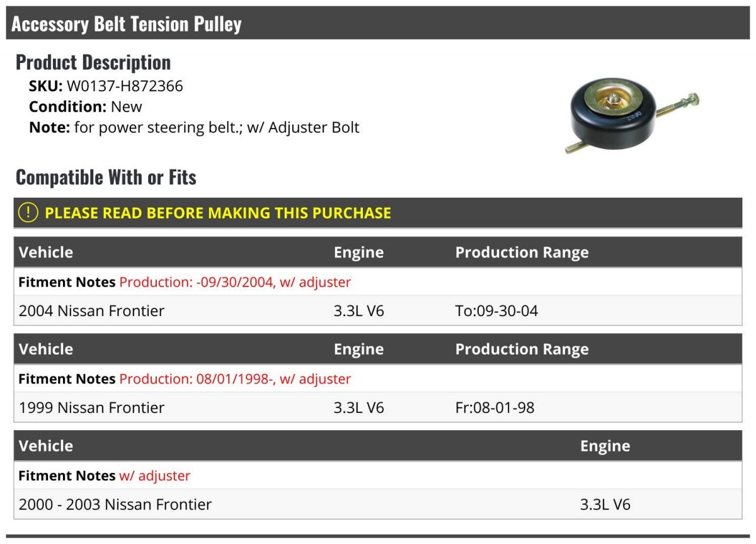This screenshot has width=756, height=544.
Task: Click the SKU value W0137-H872366
Action: (x=125, y=86)
